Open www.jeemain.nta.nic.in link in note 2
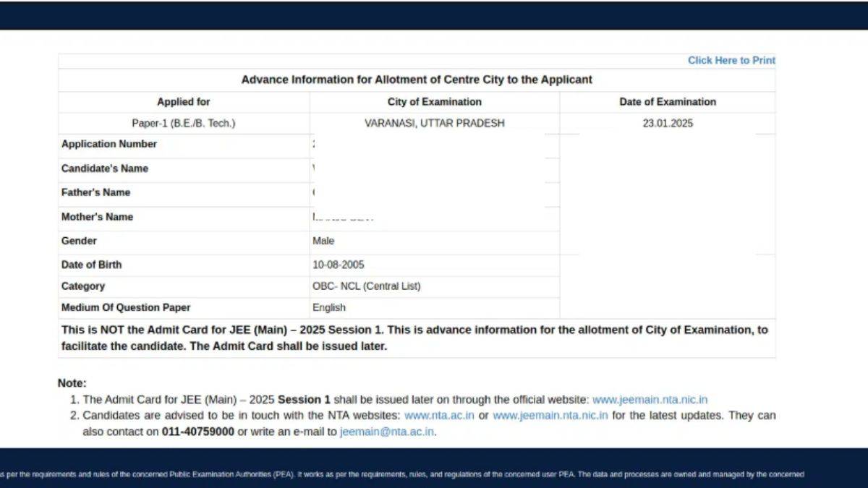868x488 pixels. [x=549, y=415]
